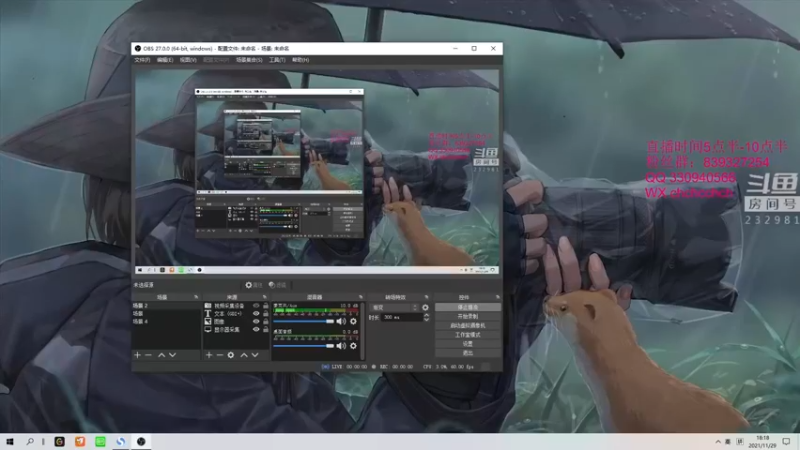This screenshot has height=450, width=800.
Task: Open the 工具(T) menu
Action: [x=277, y=60]
